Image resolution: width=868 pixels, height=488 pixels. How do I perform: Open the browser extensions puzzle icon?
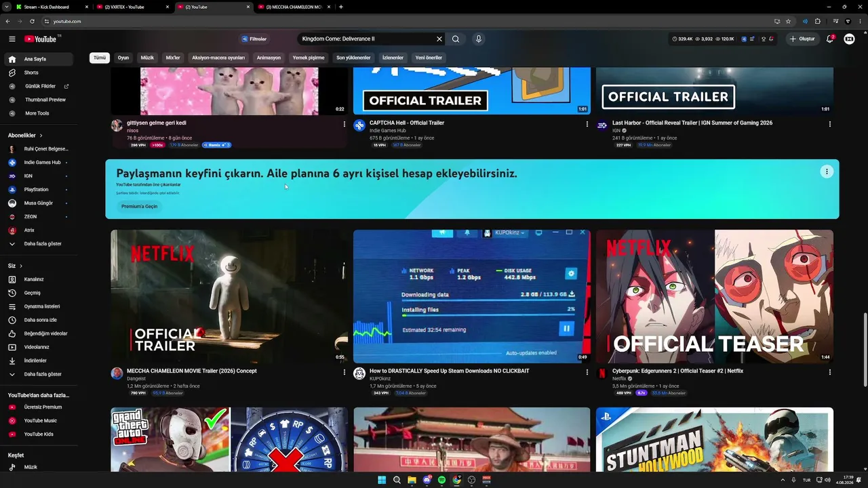(x=818, y=21)
